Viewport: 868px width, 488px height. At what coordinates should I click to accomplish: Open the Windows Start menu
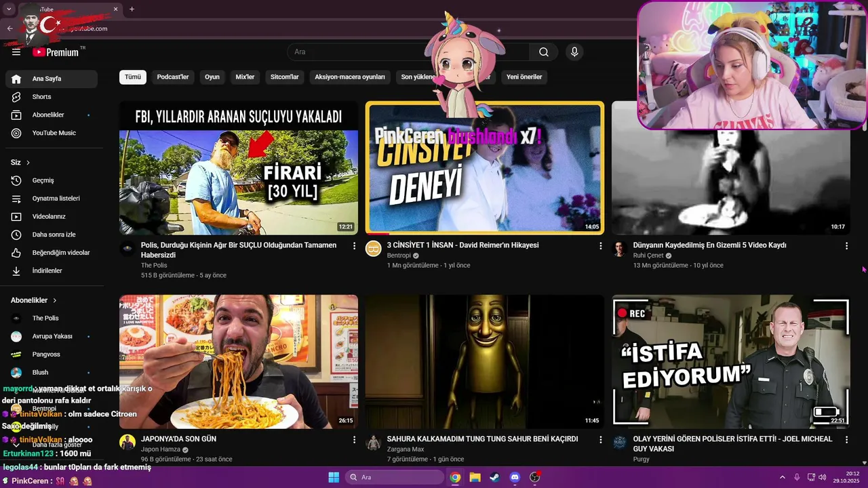click(x=334, y=478)
